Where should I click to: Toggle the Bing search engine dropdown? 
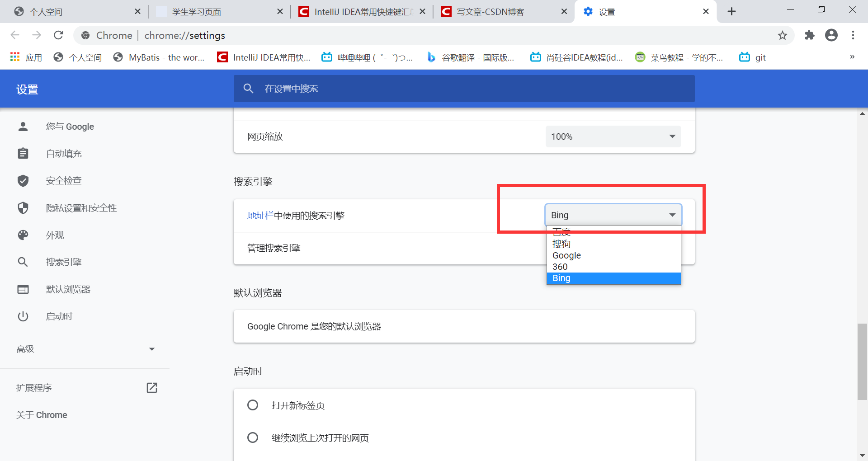[613, 215]
